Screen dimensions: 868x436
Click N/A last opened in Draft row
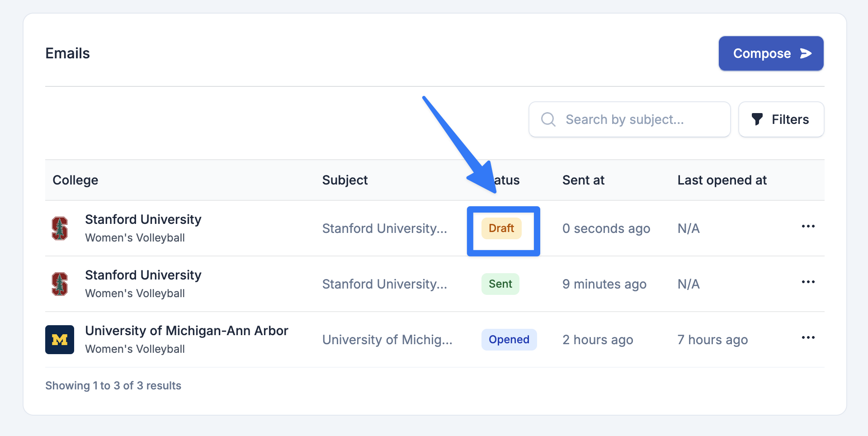689,228
